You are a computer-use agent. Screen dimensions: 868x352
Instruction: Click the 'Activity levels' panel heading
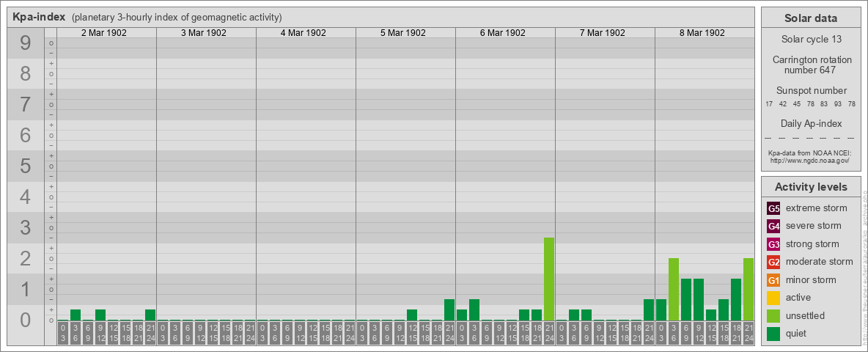811,187
